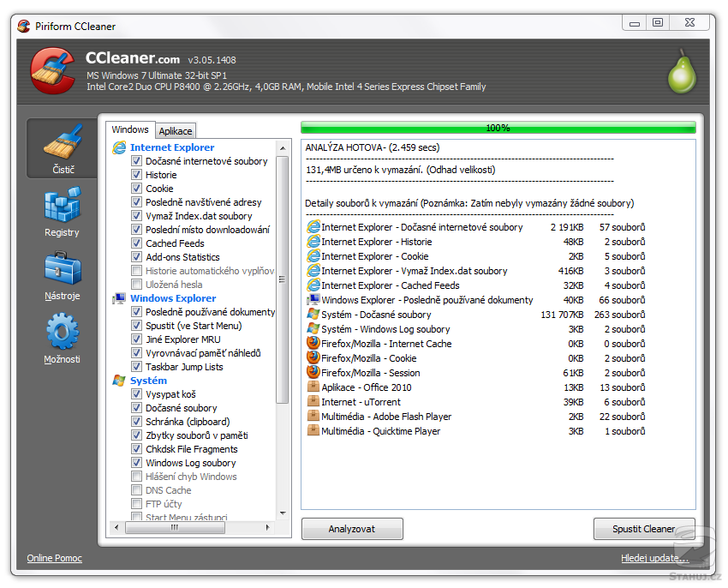Click 'Firefox/Mozilla - Session' result text
This screenshot has width=728, height=588.
(371, 373)
